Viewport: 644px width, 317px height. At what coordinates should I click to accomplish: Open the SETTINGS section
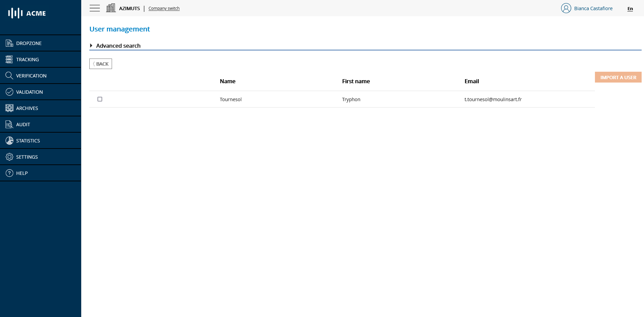(x=9, y=156)
